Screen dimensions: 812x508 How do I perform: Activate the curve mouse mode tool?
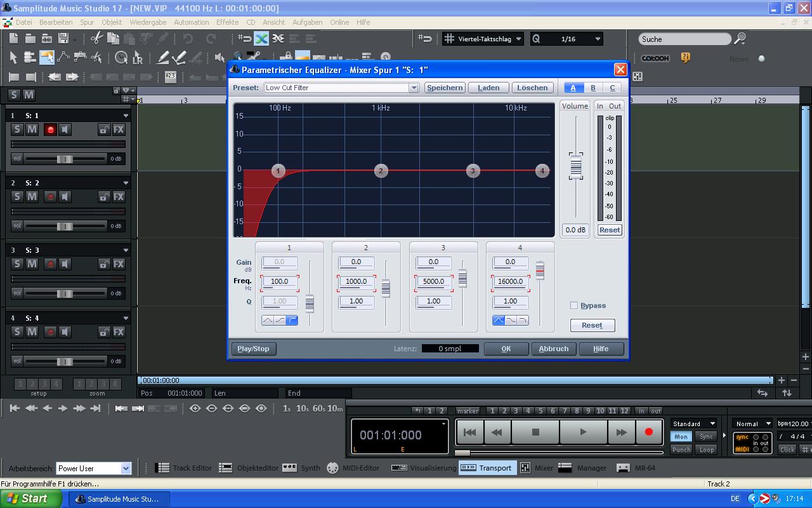tap(63, 58)
